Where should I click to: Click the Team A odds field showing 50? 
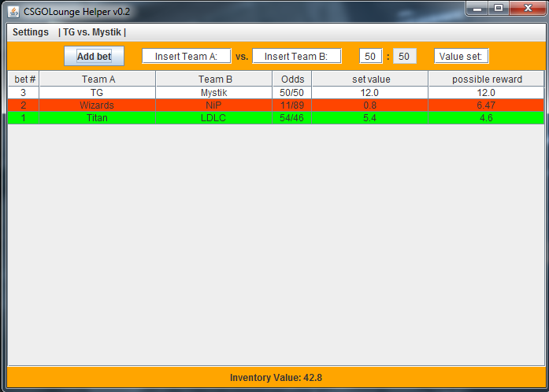370,56
